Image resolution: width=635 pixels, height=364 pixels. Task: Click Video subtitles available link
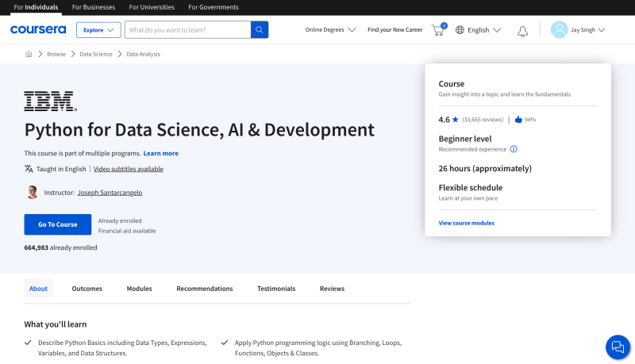point(129,169)
